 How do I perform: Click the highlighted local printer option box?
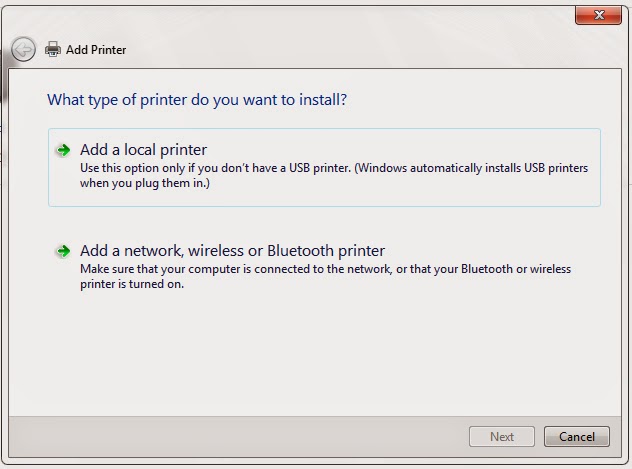324,168
